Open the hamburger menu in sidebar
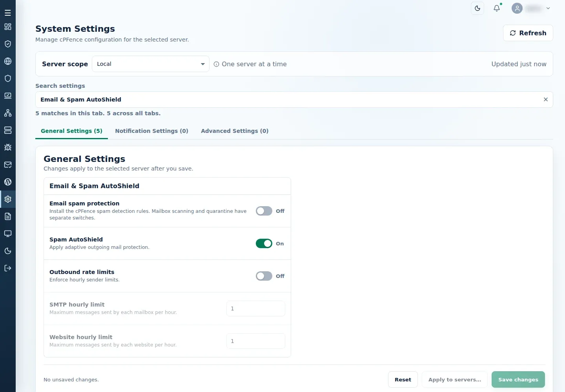Viewport: 565px width, 392px height. pyautogui.click(x=8, y=13)
